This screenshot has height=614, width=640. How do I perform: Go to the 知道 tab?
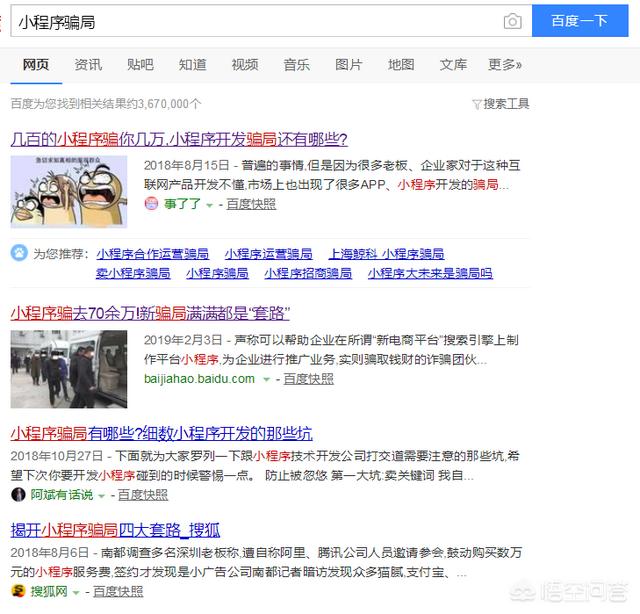192,65
